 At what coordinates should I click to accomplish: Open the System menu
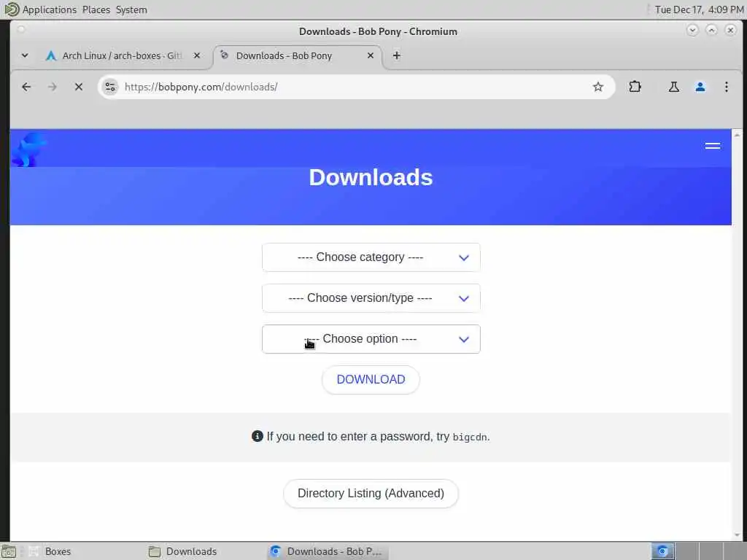coord(131,9)
